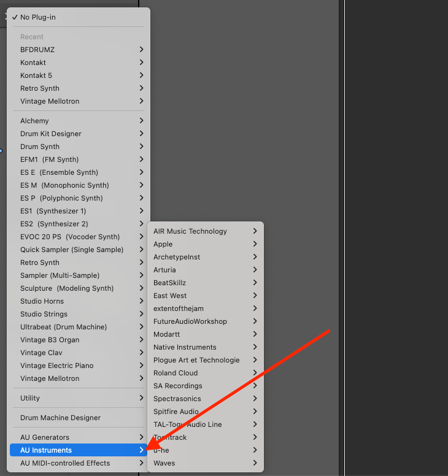Open EVOC 20 PS (Vocoder Synth)

point(79,237)
